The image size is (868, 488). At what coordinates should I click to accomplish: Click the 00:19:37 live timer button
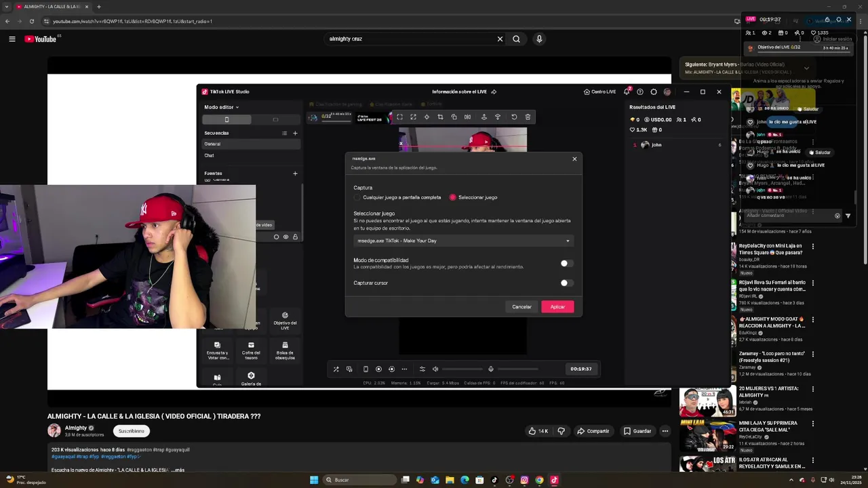(581, 369)
